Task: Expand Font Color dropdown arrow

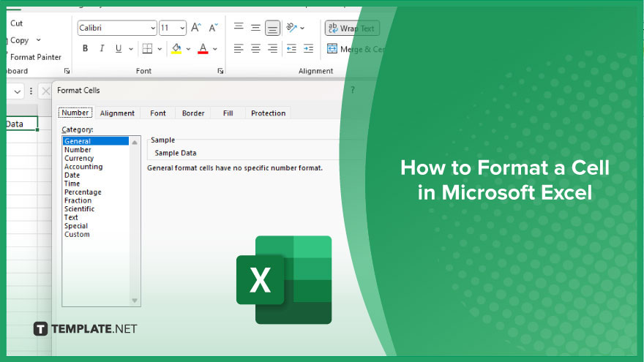Action: (x=215, y=49)
